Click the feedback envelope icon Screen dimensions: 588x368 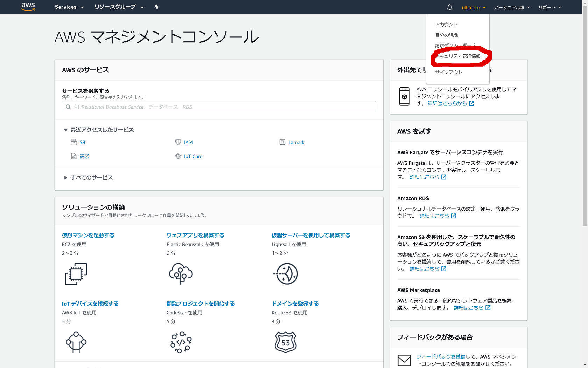(404, 360)
